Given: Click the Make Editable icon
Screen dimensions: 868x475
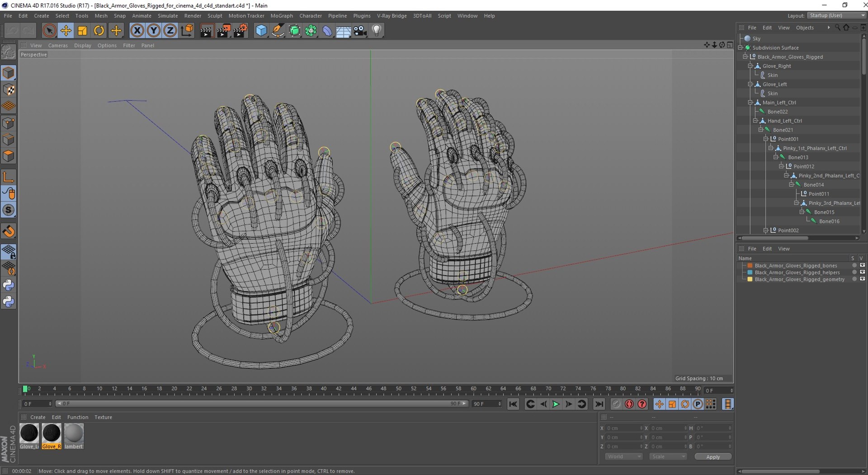Looking at the screenshot, I should pyautogui.click(x=9, y=53).
